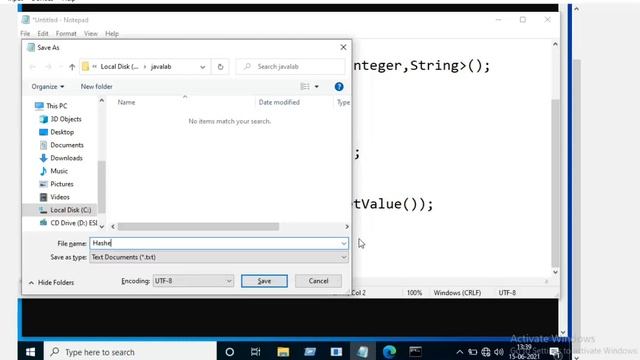Click right arrow of file list scrollbar

pos(347,227)
